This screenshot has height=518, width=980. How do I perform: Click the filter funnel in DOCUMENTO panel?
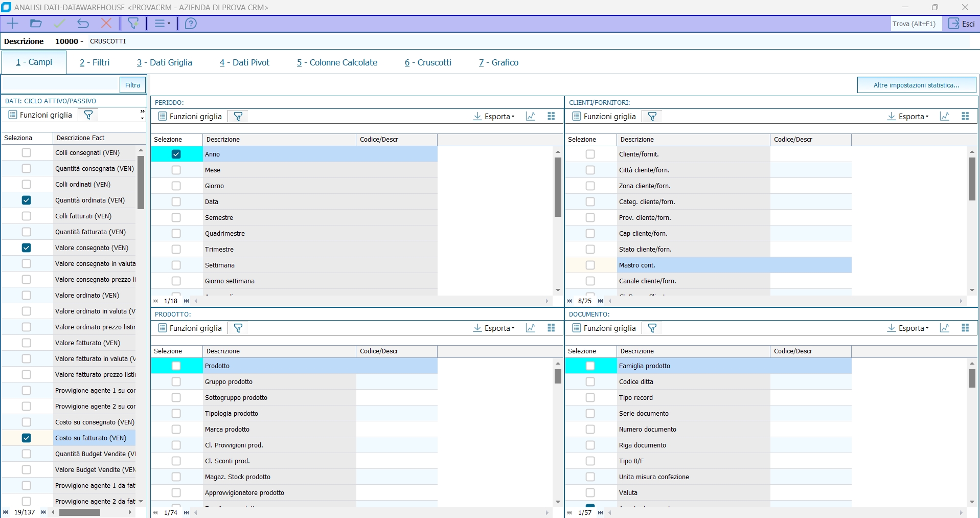(652, 328)
